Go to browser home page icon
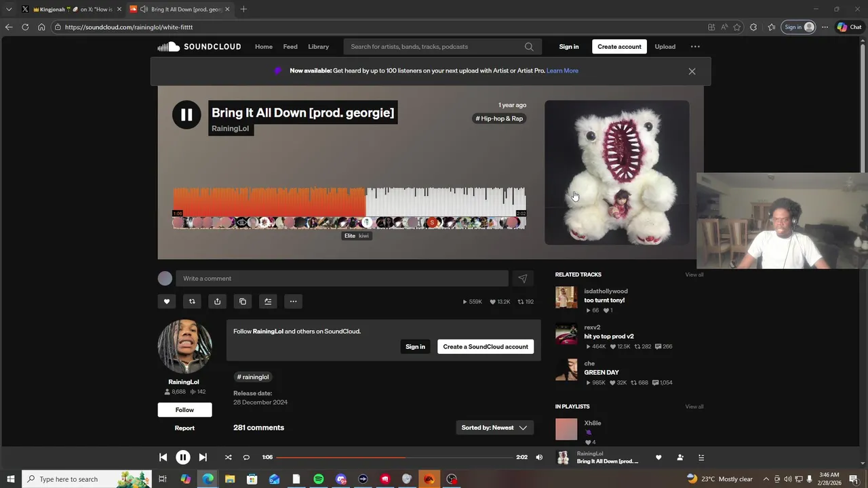 pyautogui.click(x=41, y=27)
